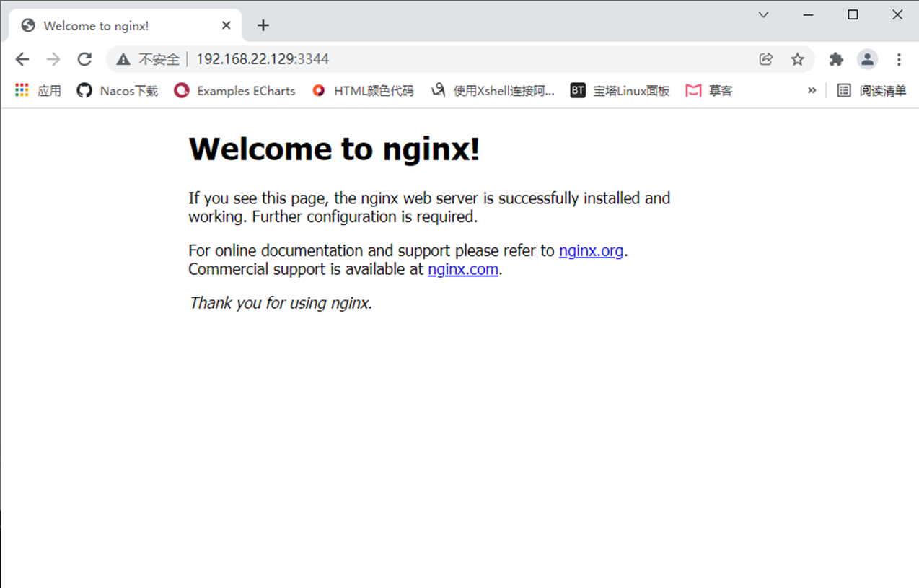Open the Extensions puzzle icon
Viewport: 919px width, 588px height.
[836, 59]
